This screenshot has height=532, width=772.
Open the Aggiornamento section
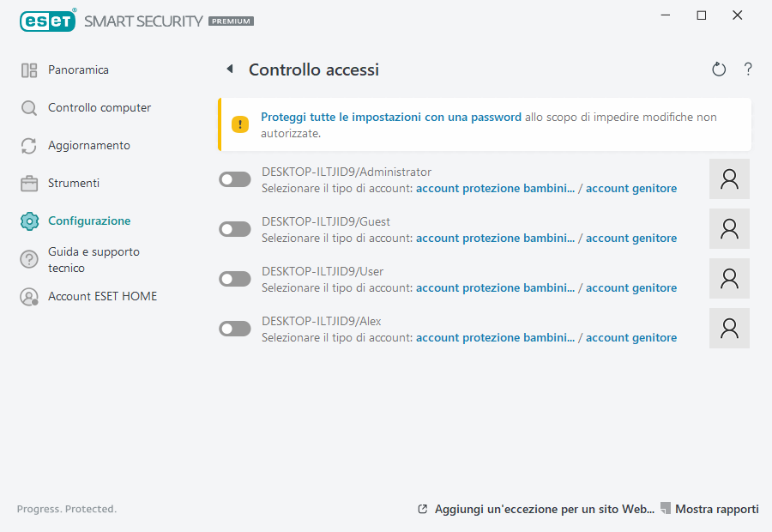(x=88, y=146)
